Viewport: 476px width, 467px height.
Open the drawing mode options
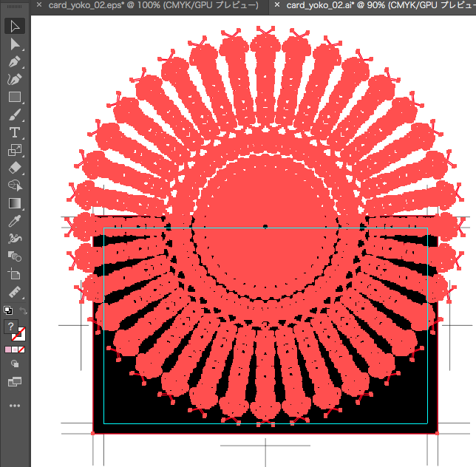click(15, 364)
